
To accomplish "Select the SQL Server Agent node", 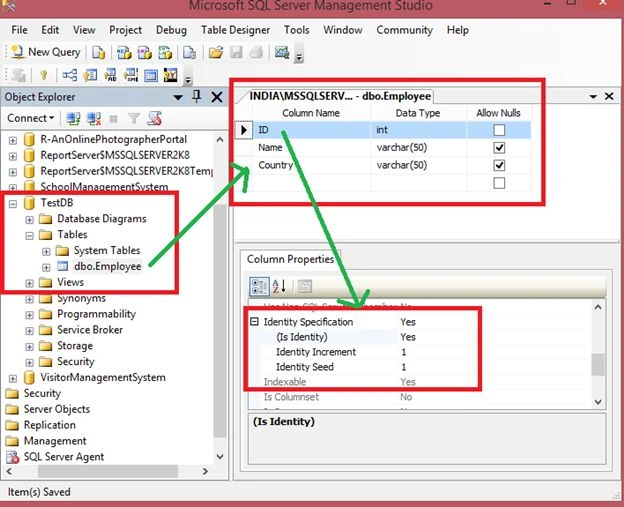I will [x=64, y=457].
